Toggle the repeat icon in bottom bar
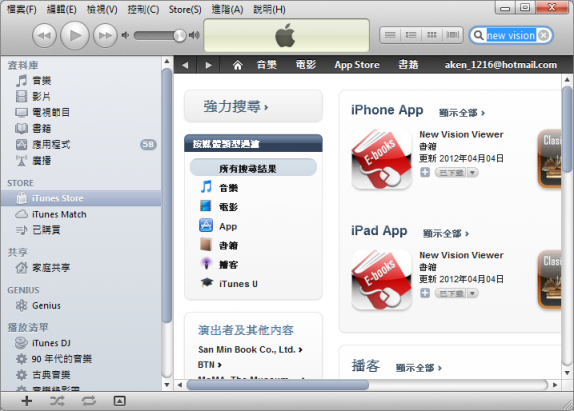 pyautogui.click(x=88, y=401)
